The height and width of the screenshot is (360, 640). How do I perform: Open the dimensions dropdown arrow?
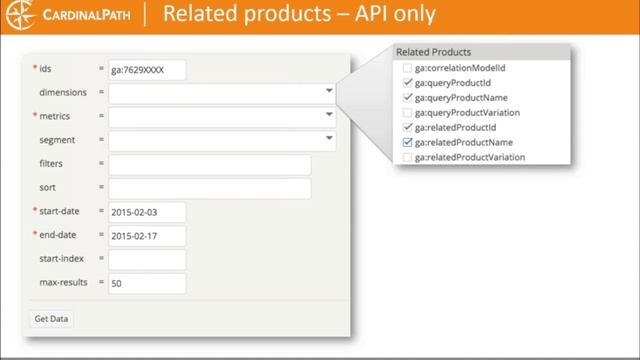329,91
